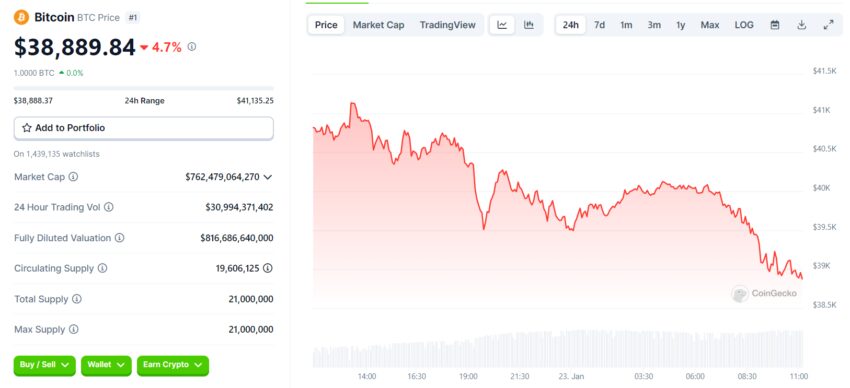Open the Earn Crypto dropdown
Screen dimensions: 850x388
[173, 365]
